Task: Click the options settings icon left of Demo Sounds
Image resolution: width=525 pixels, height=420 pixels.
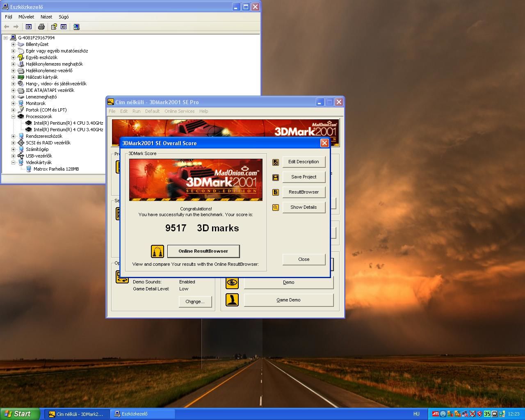Action: pyautogui.click(x=122, y=277)
